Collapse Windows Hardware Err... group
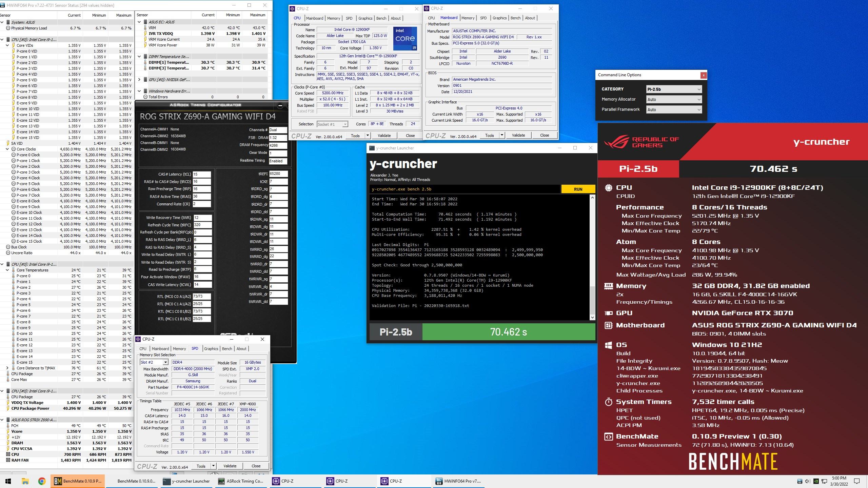Image resolution: width=868 pixels, height=488 pixels. click(139, 91)
